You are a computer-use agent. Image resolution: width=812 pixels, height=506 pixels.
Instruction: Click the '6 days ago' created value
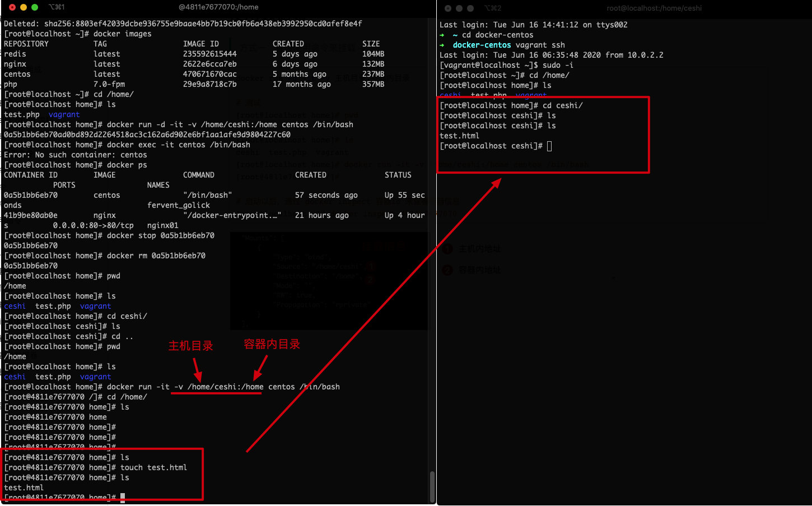(x=295, y=64)
